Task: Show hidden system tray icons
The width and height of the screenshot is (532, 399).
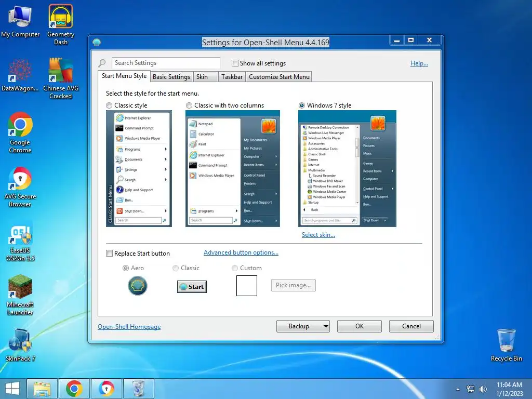Action: [458, 389]
